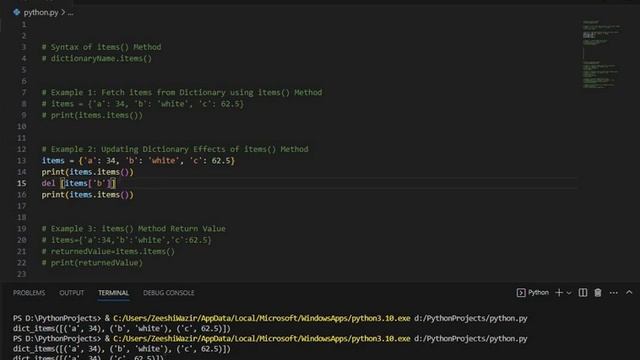Click commented items dictionary on line 20

127,240
